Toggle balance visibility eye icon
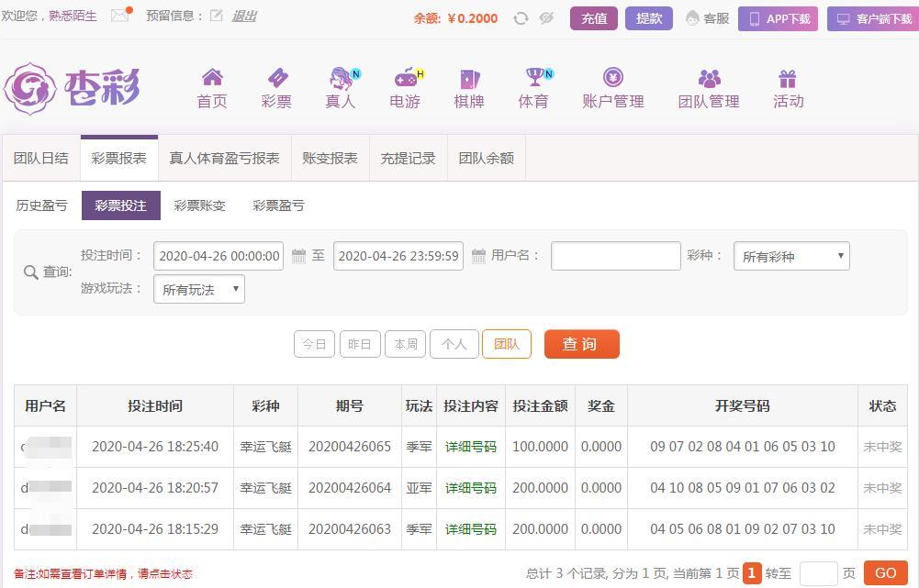Image resolution: width=919 pixels, height=588 pixels. (546, 18)
